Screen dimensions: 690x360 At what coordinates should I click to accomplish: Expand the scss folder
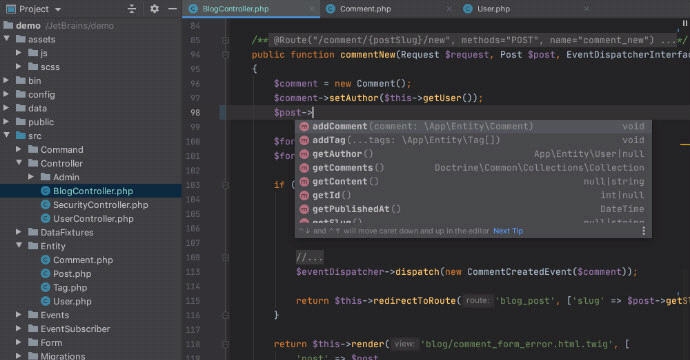point(18,66)
